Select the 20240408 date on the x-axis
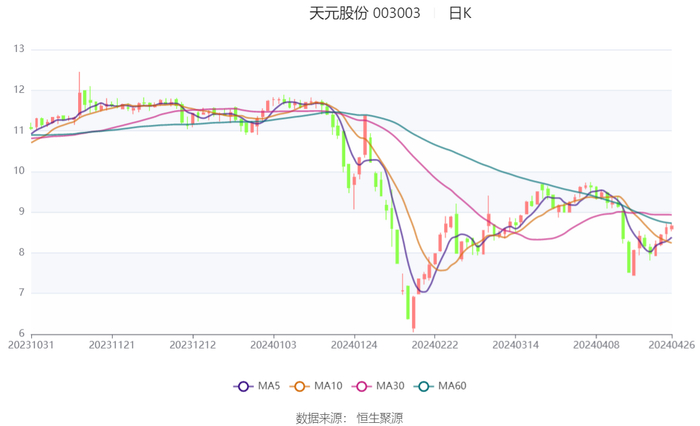This screenshot has height=426, width=700. click(595, 345)
